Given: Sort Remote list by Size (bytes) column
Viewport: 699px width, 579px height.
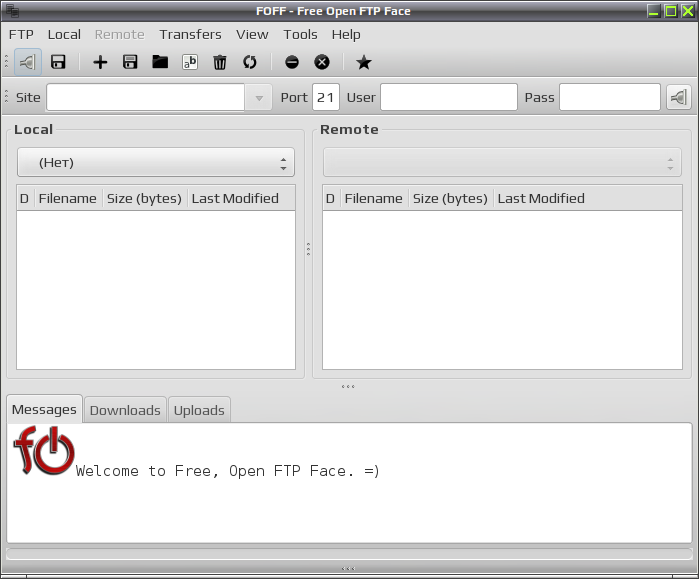Looking at the screenshot, I should [x=450, y=198].
